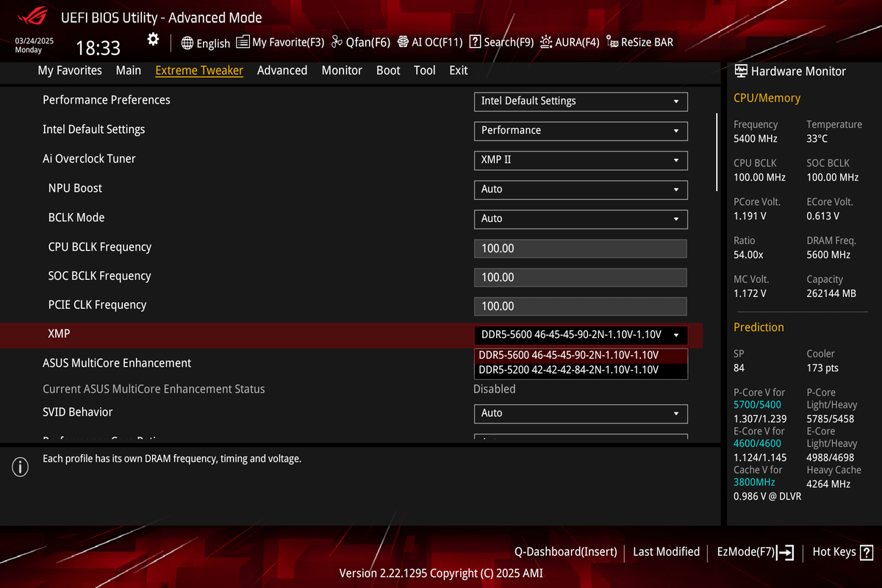Open Intel Default Settings Performance dropdown

coord(581,131)
